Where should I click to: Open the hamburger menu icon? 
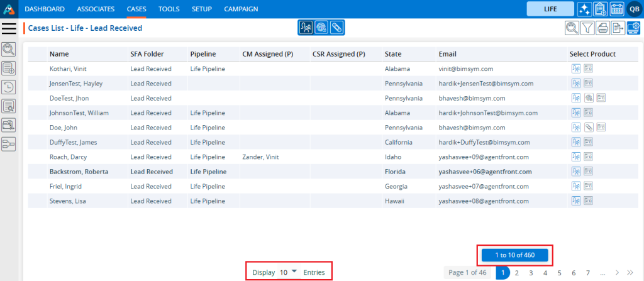(9, 28)
